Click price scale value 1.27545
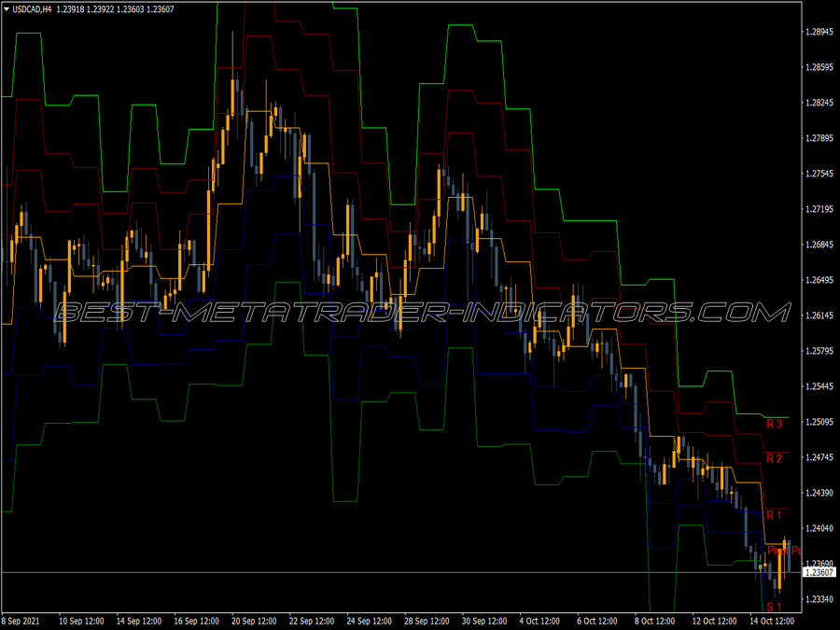840x630 pixels. coord(819,174)
